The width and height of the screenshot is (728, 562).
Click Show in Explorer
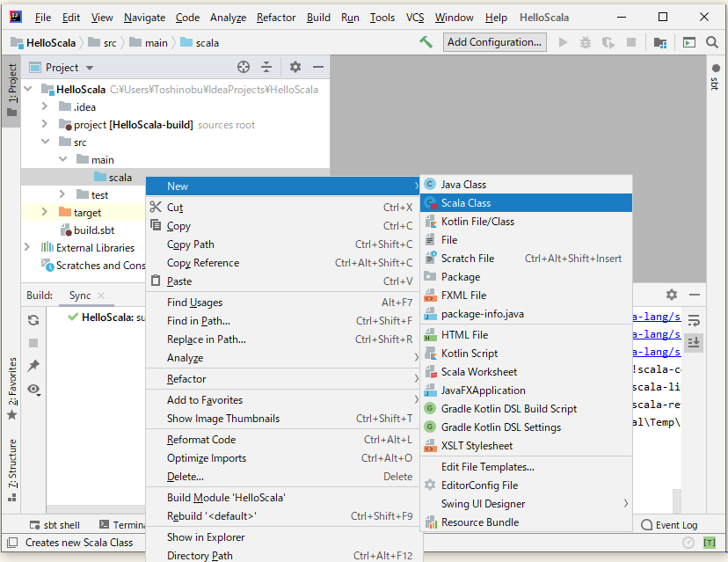point(284,536)
